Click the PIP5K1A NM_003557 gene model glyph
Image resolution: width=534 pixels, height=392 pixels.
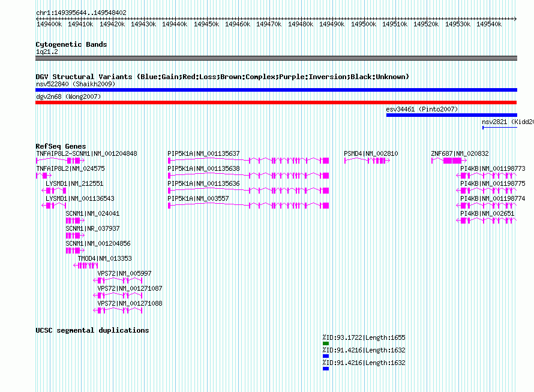[x=248, y=206]
